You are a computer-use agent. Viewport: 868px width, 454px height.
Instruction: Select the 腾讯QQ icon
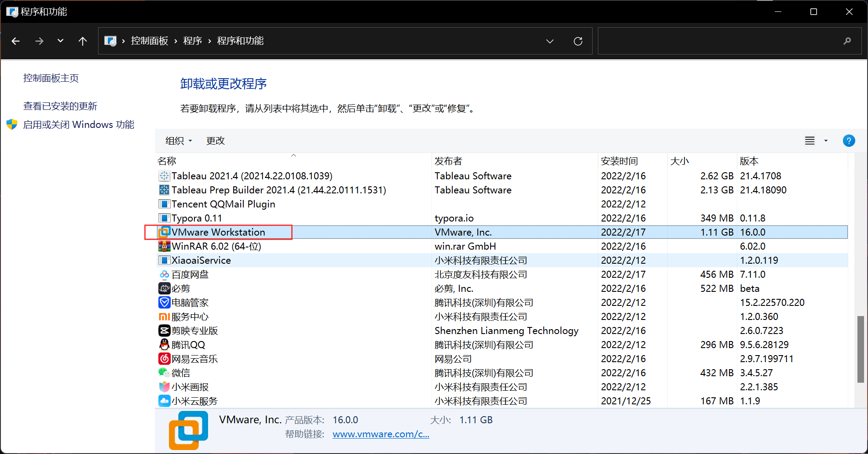[164, 345]
